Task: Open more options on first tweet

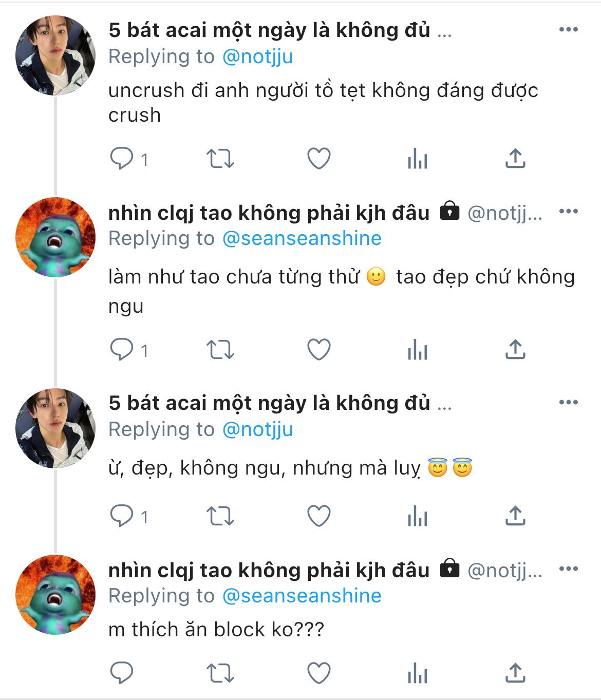Action: [x=568, y=30]
